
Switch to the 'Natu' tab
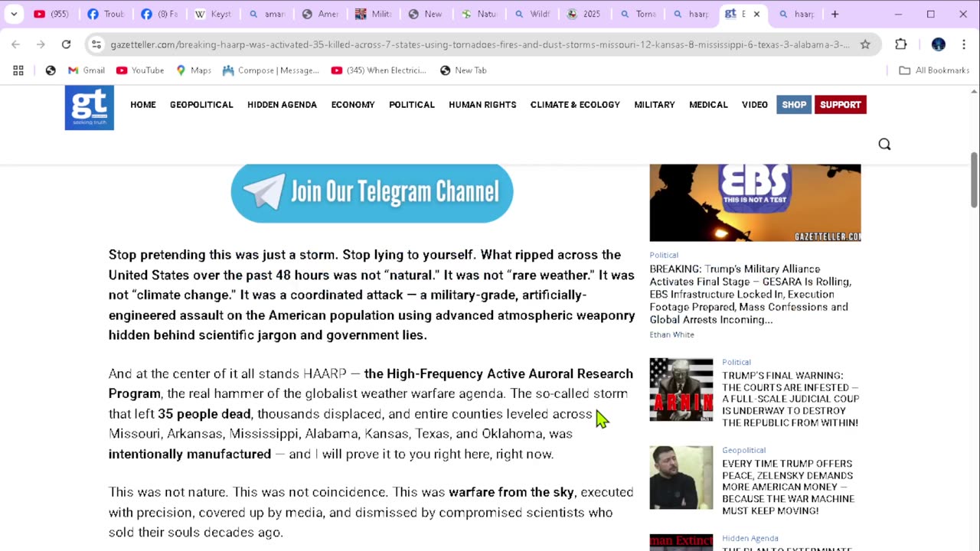(x=479, y=14)
